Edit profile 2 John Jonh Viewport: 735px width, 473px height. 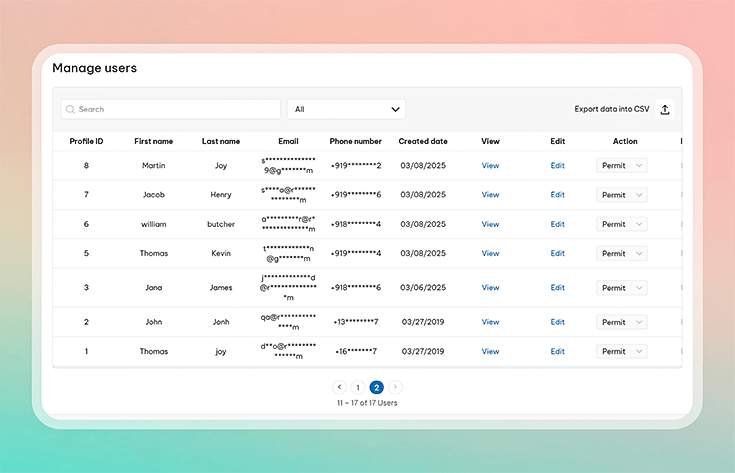point(557,322)
